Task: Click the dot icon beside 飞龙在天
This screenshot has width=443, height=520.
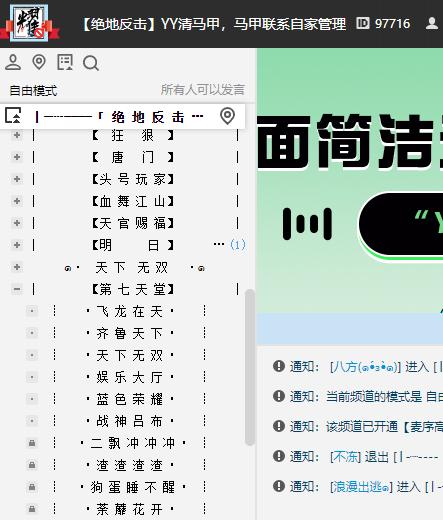Action: point(32,311)
